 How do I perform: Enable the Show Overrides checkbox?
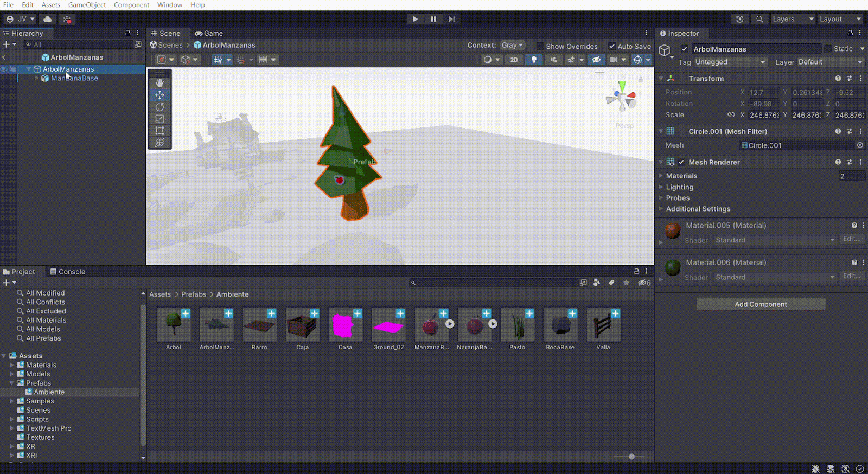(540, 46)
